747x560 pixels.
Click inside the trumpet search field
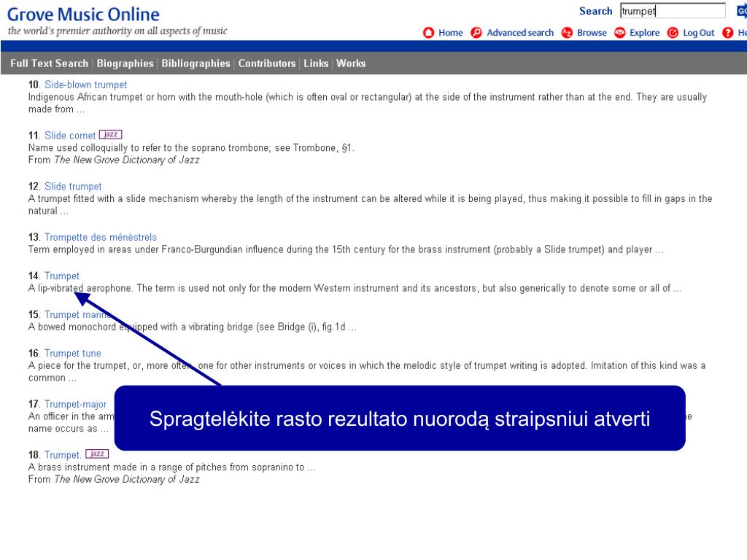click(673, 11)
